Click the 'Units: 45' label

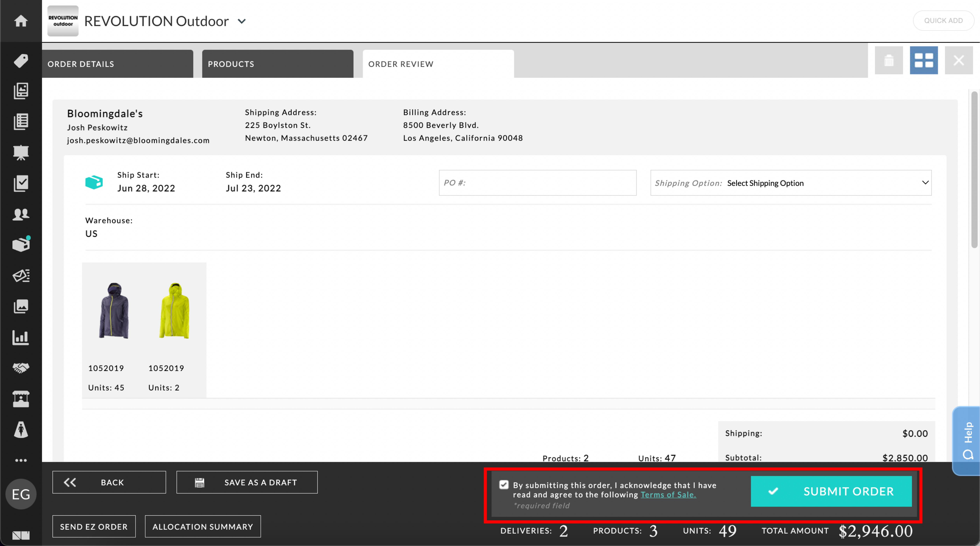[106, 388]
